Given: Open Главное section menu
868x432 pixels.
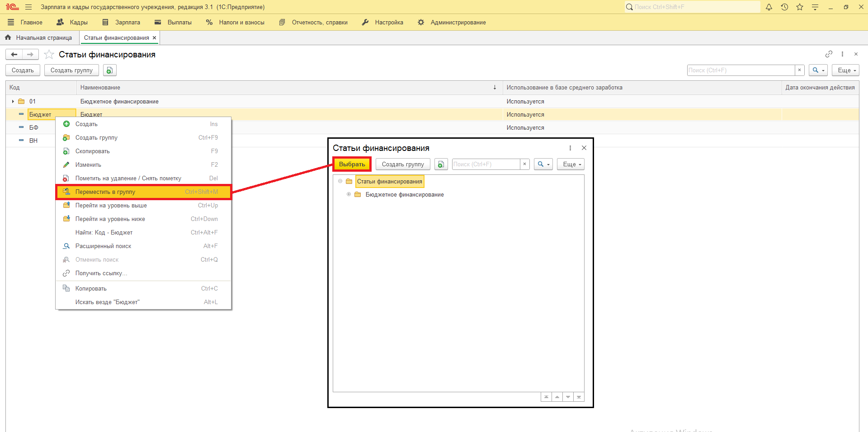Looking at the screenshot, I should (25, 22).
